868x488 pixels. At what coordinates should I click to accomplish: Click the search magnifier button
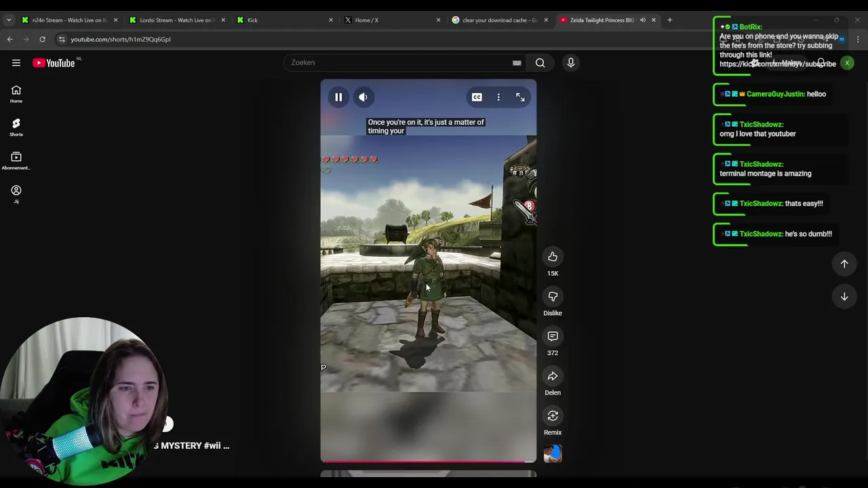tap(540, 63)
